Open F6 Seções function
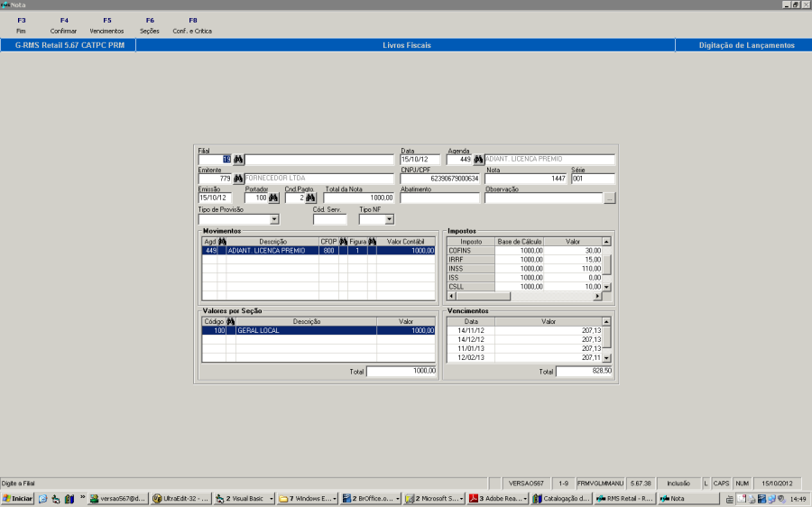This screenshot has height=507, width=812. (x=150, y=25)
